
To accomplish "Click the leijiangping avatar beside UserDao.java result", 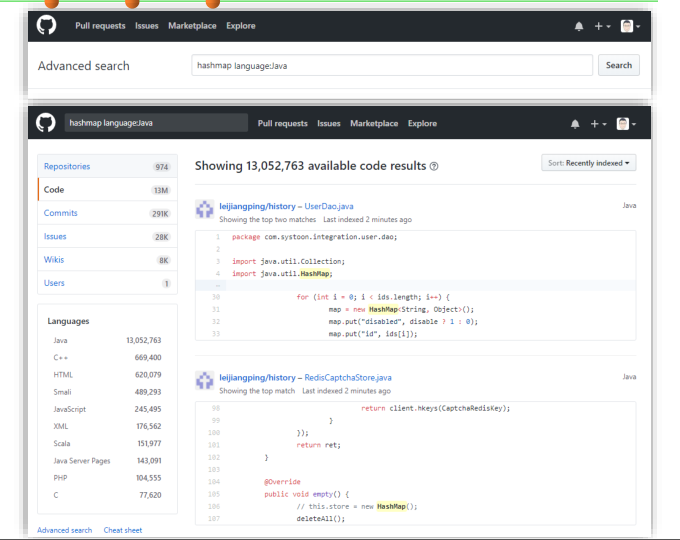I will (205, 209).
